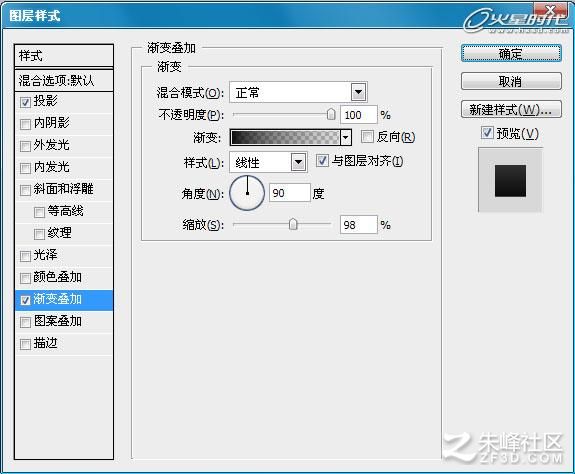
Task: Select the 描边 style entry
Action: (64, 343)
